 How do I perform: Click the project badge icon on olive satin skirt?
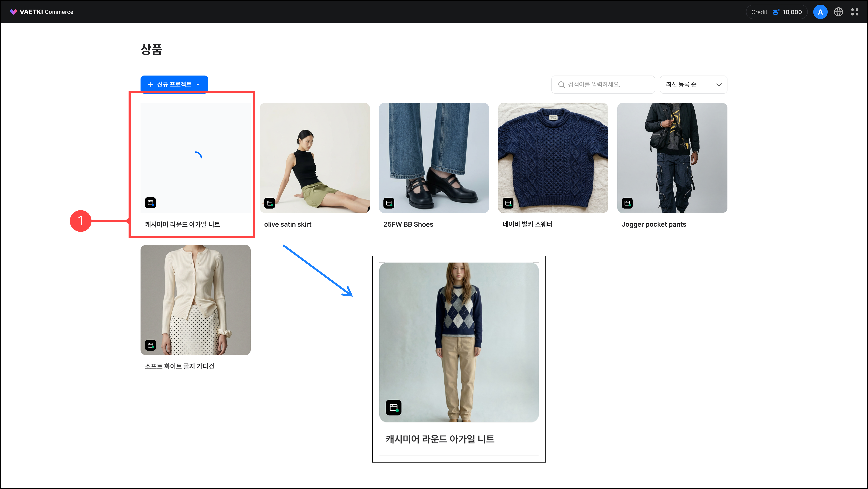(x=270, y=203)
